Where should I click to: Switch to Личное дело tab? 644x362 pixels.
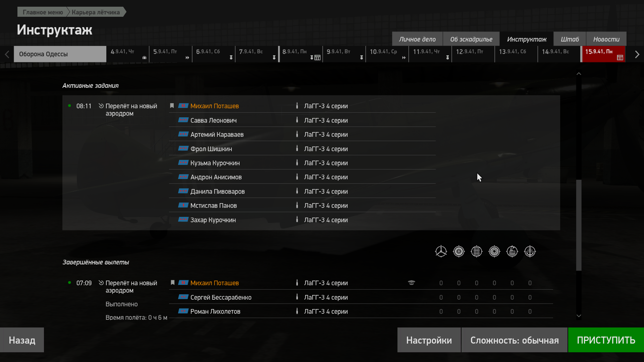click(x=417, y=39)
